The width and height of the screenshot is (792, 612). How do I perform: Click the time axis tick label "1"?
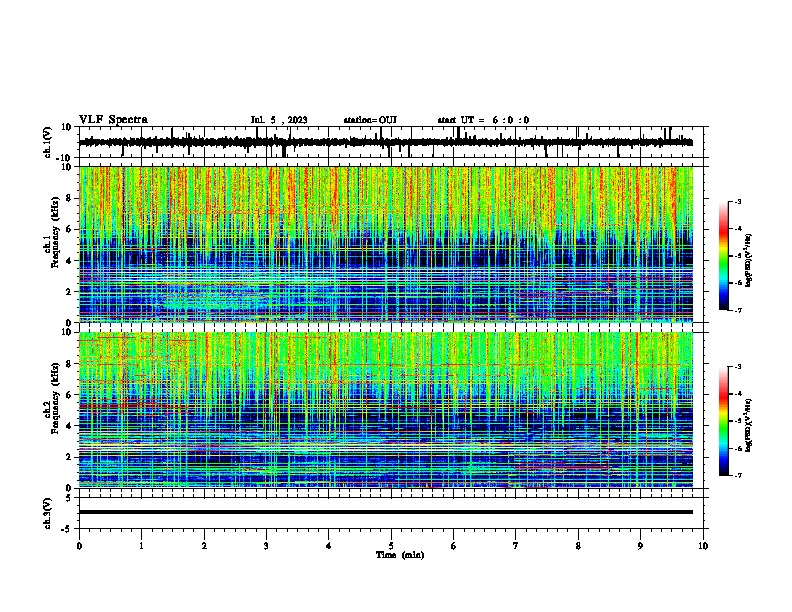(x=141, y=546)
